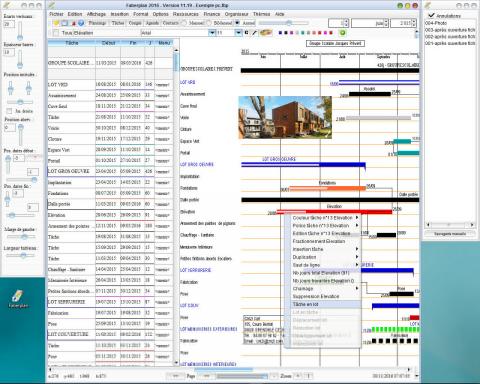
Task: Expand Couleur tâche submenu in context menu
Action: click(325, 218)
